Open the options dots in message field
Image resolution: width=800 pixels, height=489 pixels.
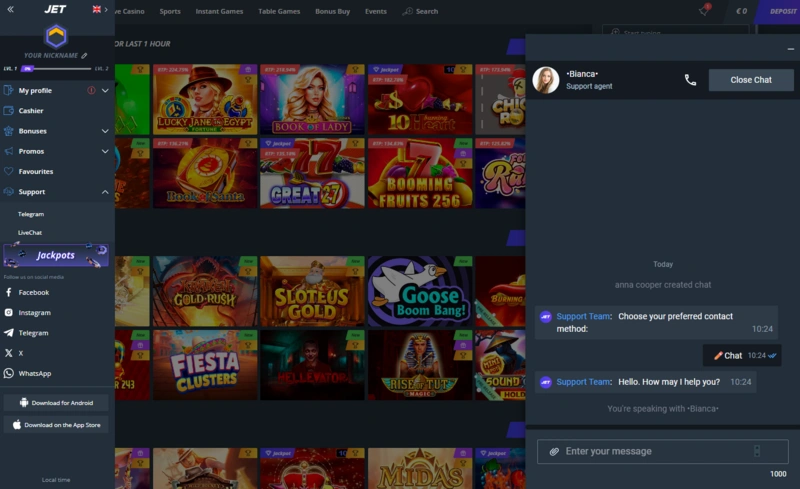[x=757, y=451]
